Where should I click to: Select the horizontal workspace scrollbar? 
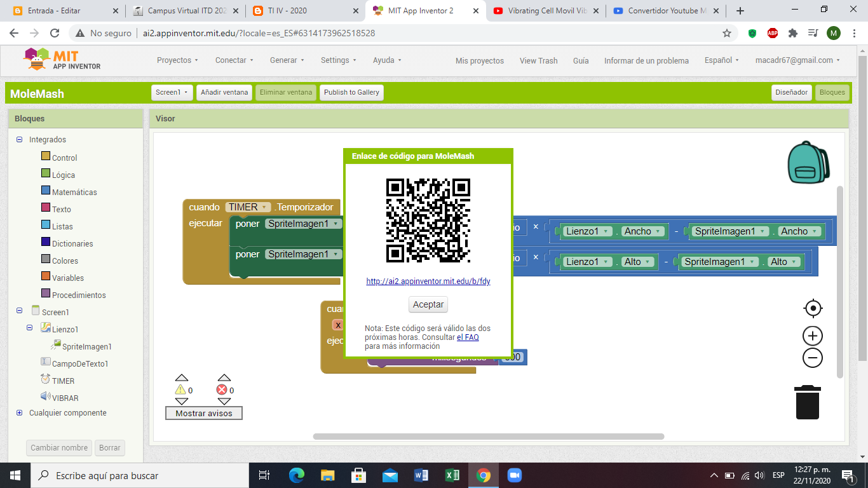click(x=489, y=437)
